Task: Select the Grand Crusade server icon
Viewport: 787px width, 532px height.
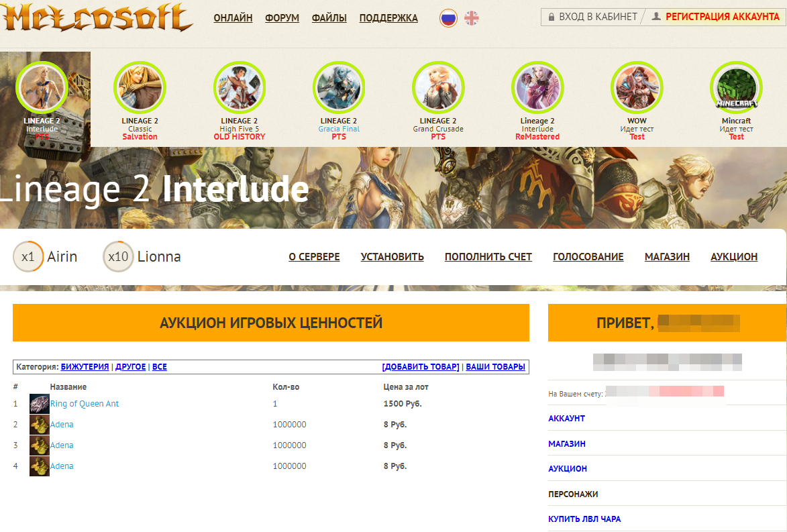Action: 438,88
